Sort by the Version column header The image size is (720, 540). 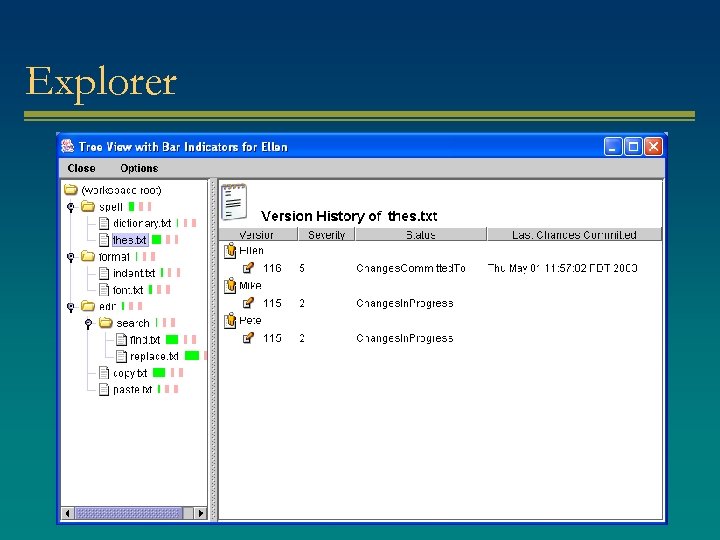point(258,235)
